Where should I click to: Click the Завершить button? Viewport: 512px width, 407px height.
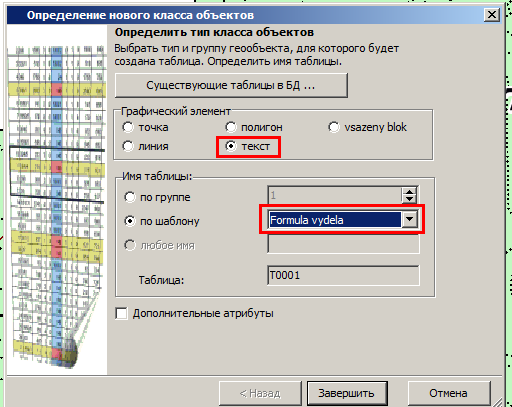(347, 393)
